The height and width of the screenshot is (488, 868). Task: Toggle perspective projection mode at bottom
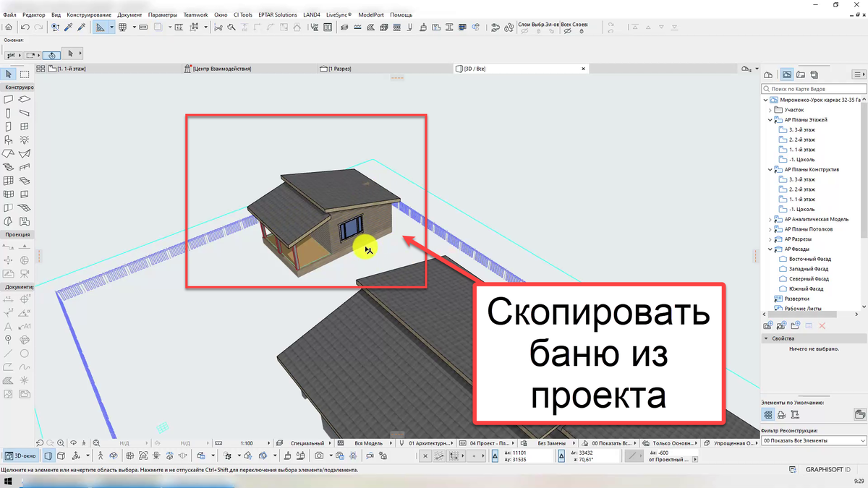tap(48, 456)
